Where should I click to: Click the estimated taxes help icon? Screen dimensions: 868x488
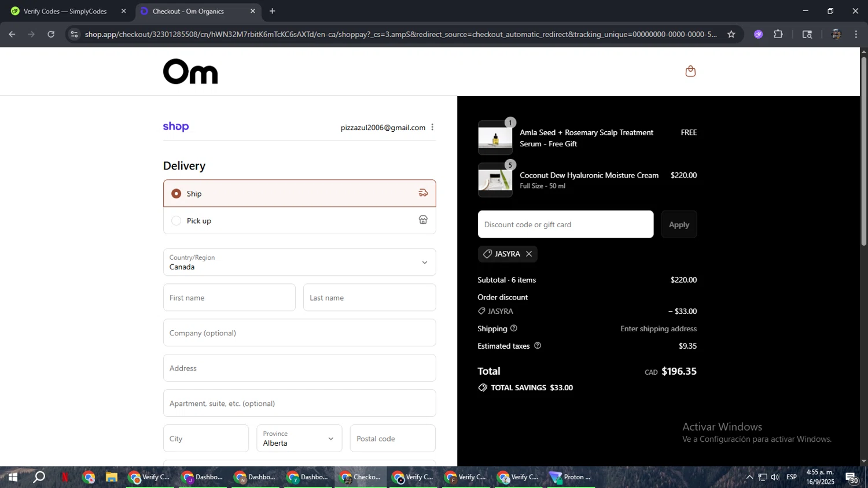(x=537, y=346)
